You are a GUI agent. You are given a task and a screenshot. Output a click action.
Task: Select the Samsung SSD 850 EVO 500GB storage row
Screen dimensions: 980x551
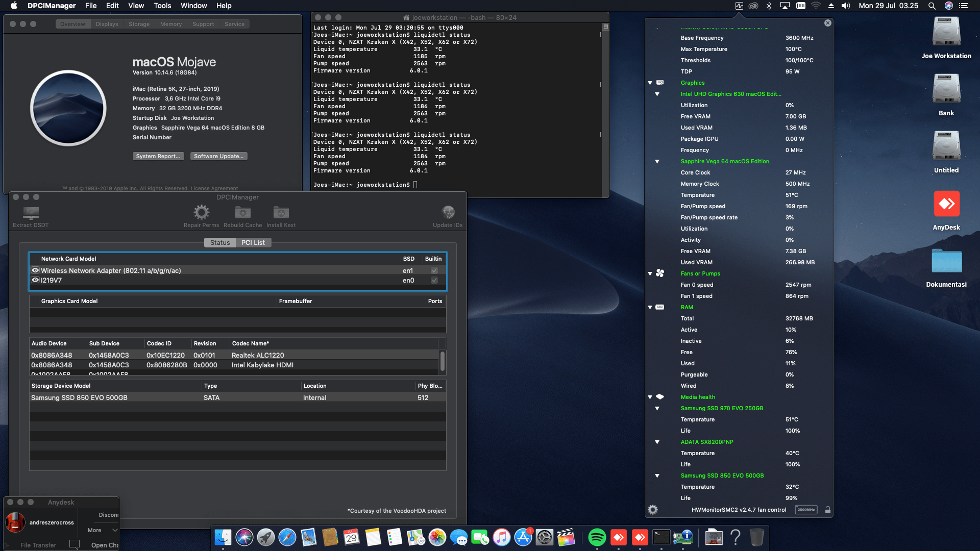tap(237, 397)
